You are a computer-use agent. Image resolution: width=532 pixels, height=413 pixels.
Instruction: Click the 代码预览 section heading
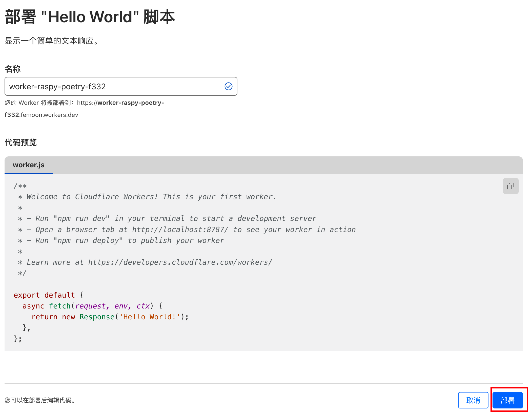(x=21, y=142)
